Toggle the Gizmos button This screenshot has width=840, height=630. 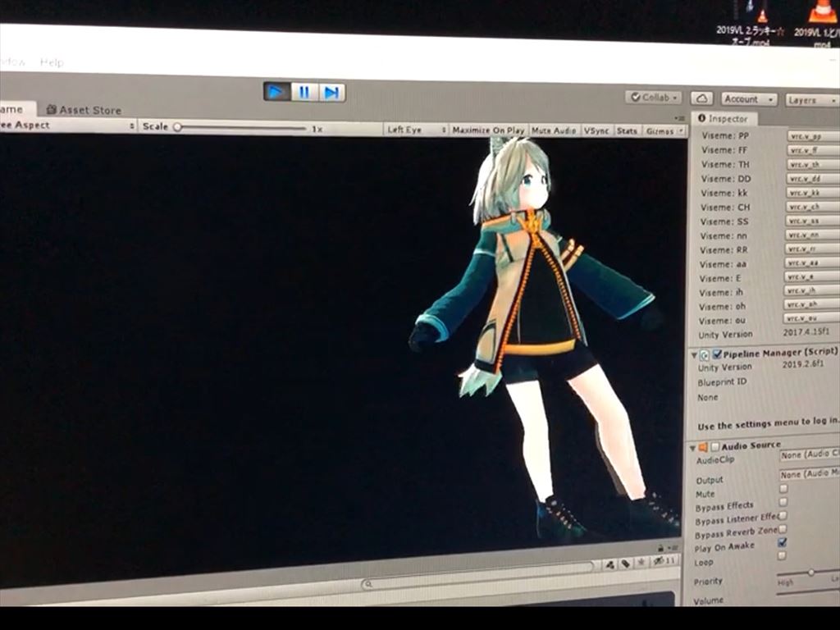[x=660, y=131]
